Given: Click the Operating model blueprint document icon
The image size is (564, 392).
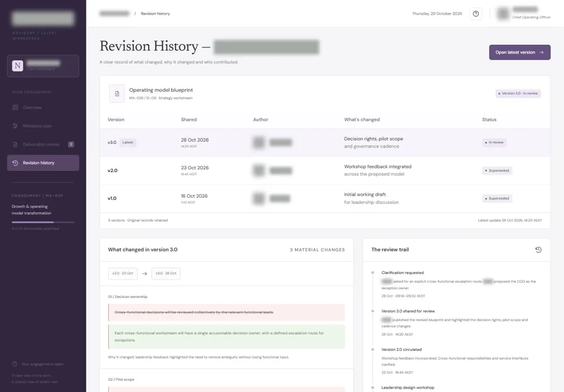Looking at the screenshot, I should 117,93.
